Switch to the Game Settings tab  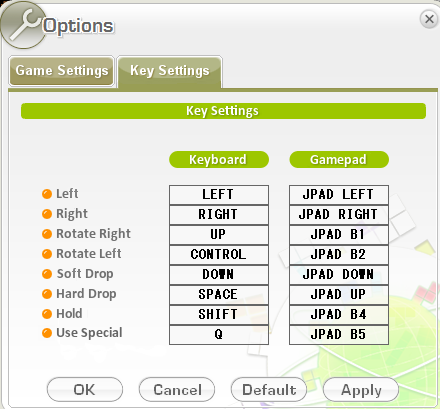pyautogui.click(x=61, y=71)
